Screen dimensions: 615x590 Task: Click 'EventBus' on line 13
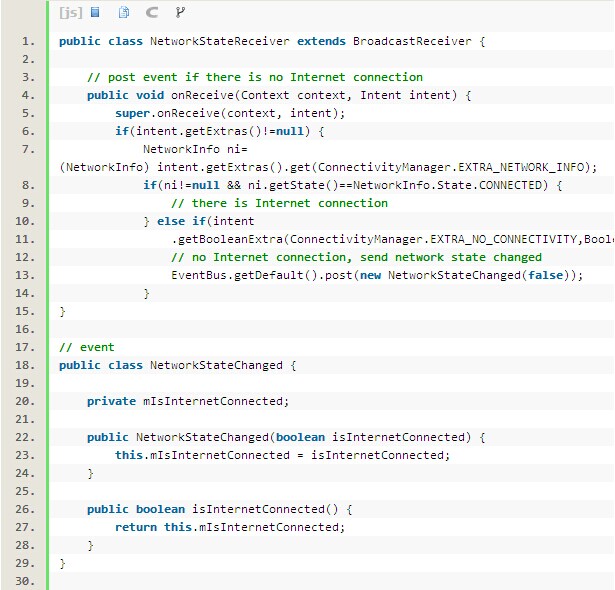pos(199,275)
